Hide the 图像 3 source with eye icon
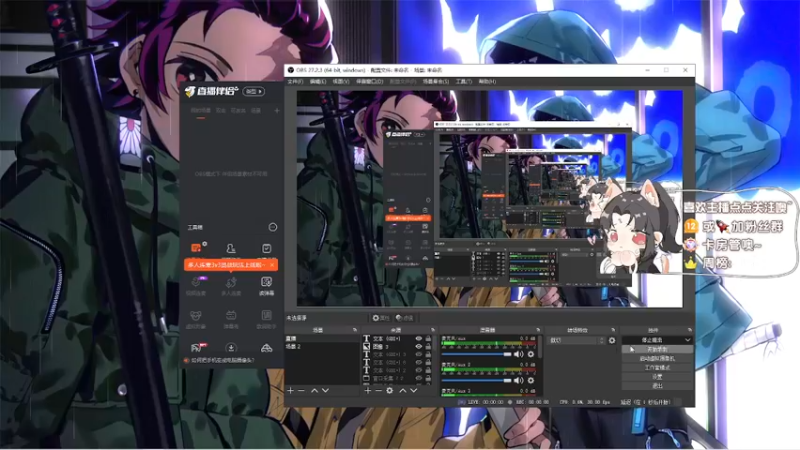 [x=419, y=346]
